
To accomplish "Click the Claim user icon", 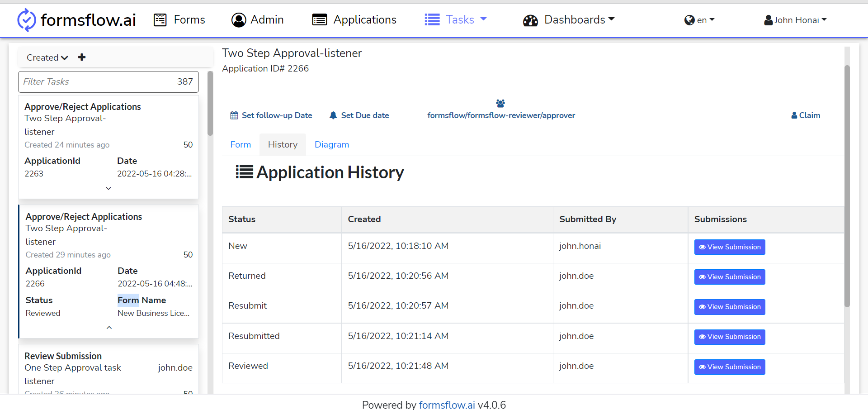I will click(794, 115).
